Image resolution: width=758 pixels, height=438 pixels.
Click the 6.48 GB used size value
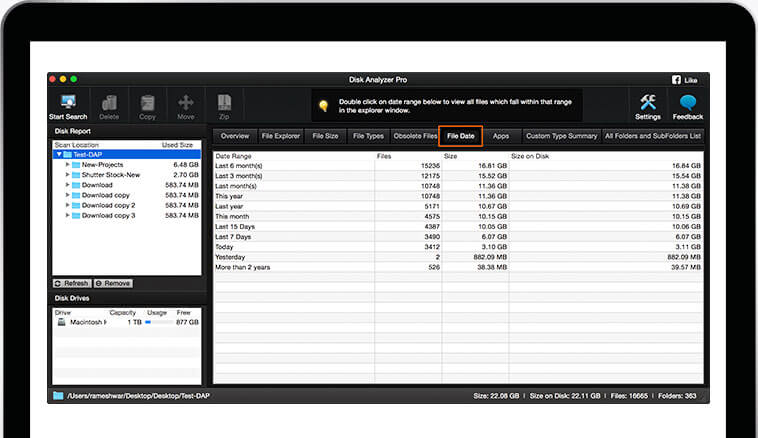[x=186, y=165]
